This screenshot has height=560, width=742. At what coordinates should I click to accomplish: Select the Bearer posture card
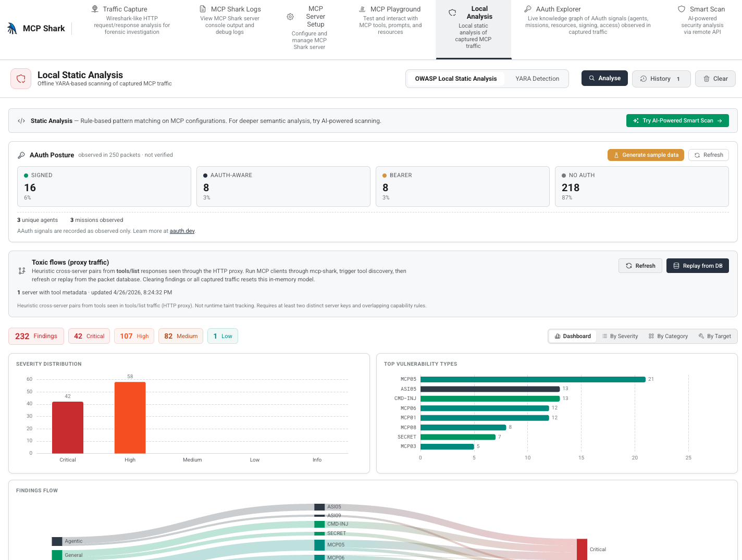click(x=463, y=186)
